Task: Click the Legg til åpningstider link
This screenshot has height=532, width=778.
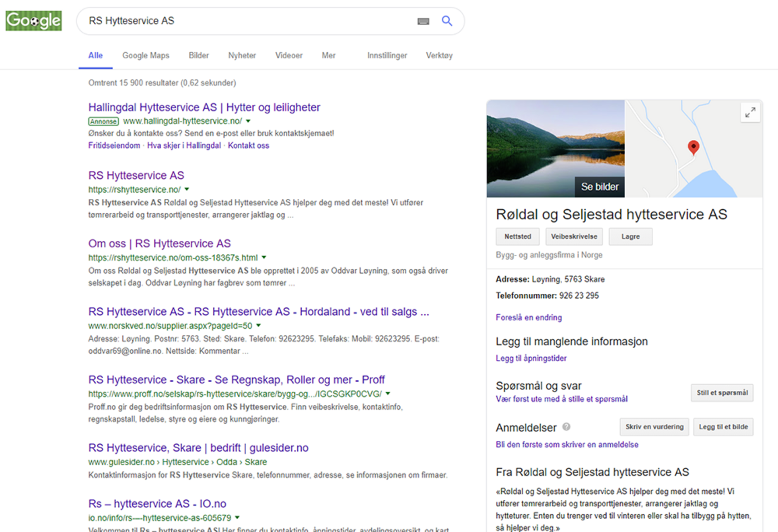Action: click(531, 358)
